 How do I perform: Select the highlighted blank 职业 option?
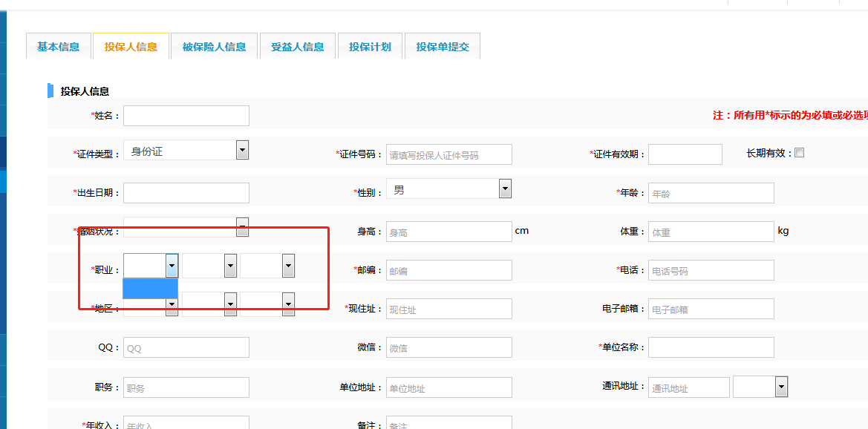(150, 288)
